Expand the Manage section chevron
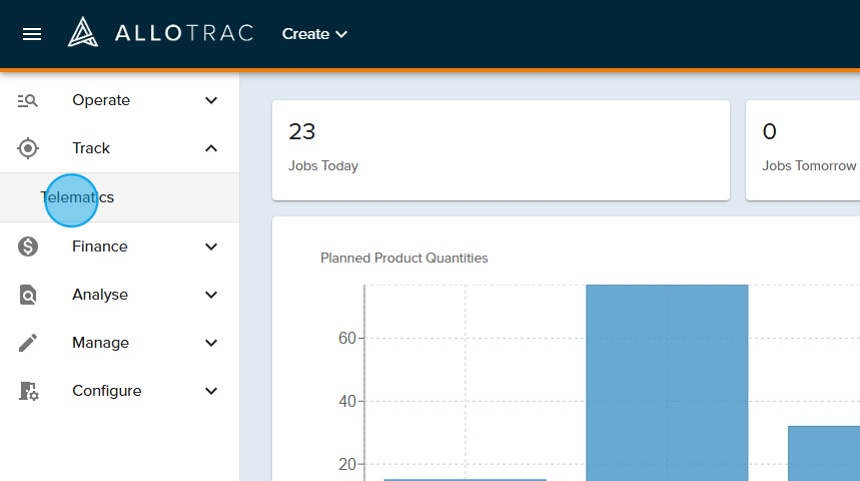 point(211,343)
